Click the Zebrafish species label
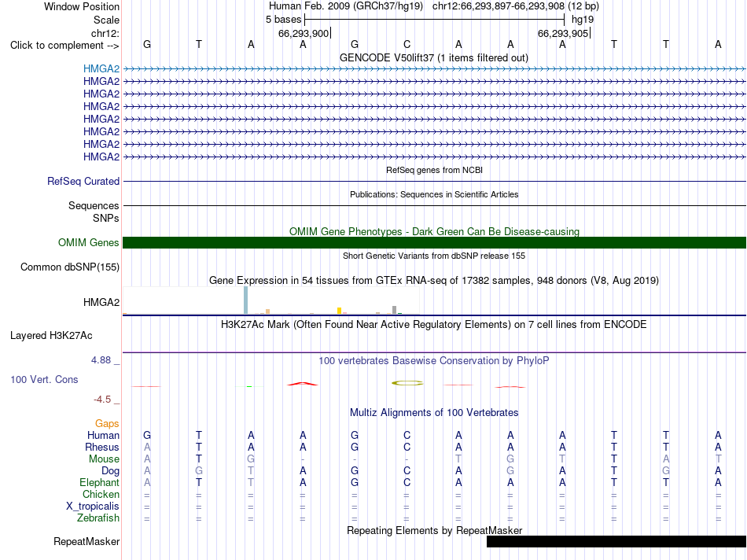747x560 pixels. pyautogui.click(x=98, y=518)
